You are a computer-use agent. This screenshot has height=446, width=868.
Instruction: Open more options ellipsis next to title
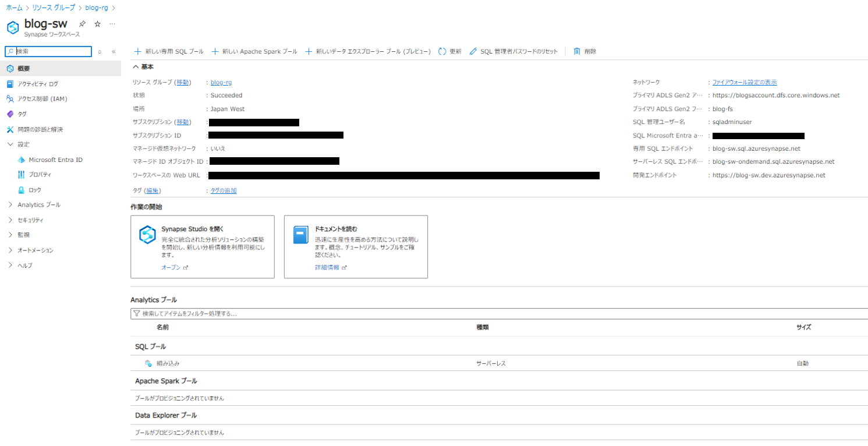click(112, 24)
